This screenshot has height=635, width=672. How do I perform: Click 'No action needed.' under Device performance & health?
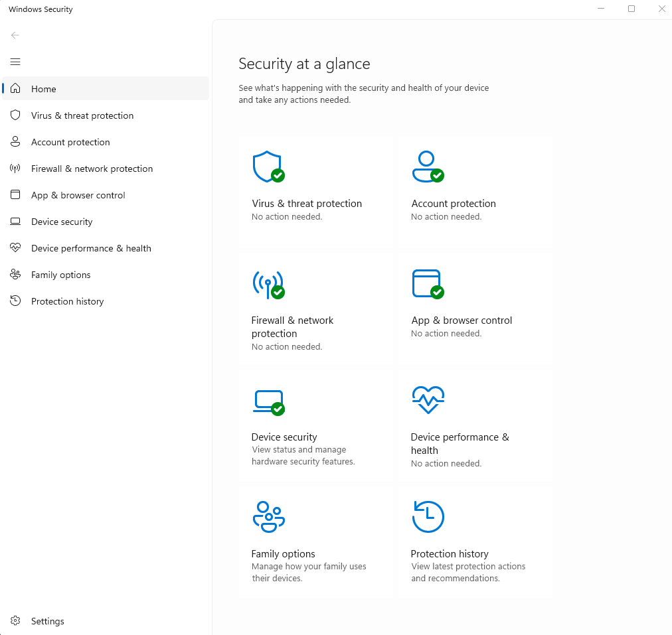tap(446, 463)
